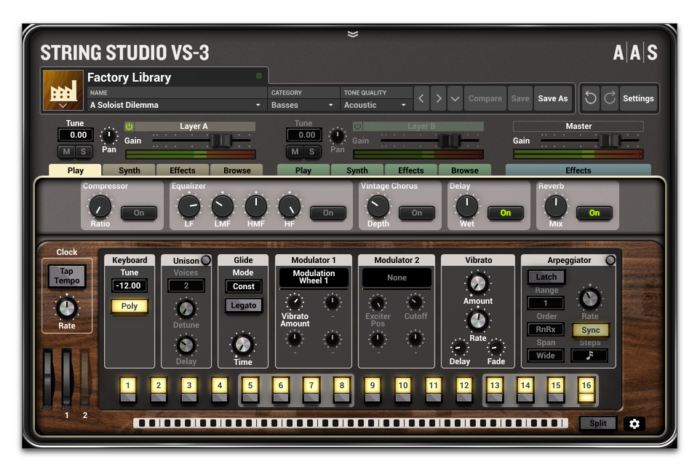Go to the next preset arrow

click(438, 98)
